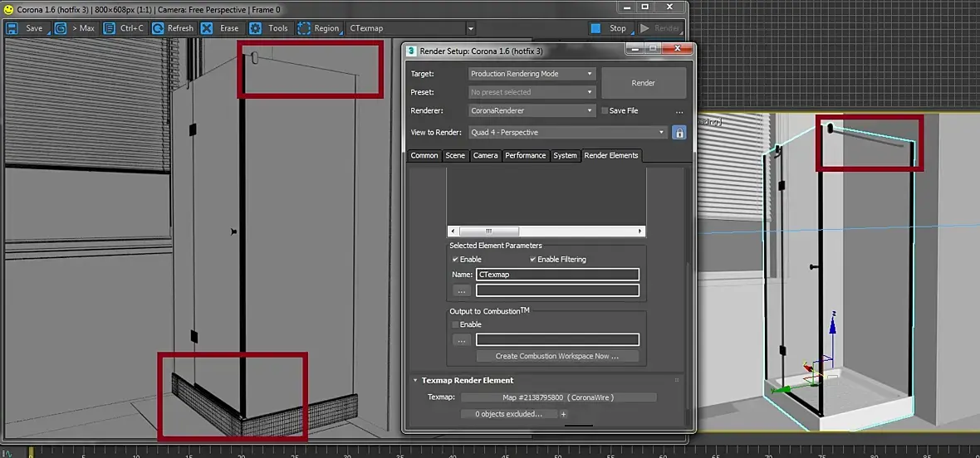The height and width of the screenshot is (458, 980).
Task: Open the View to Render dropdown
Action: click(x=568, y=132)
